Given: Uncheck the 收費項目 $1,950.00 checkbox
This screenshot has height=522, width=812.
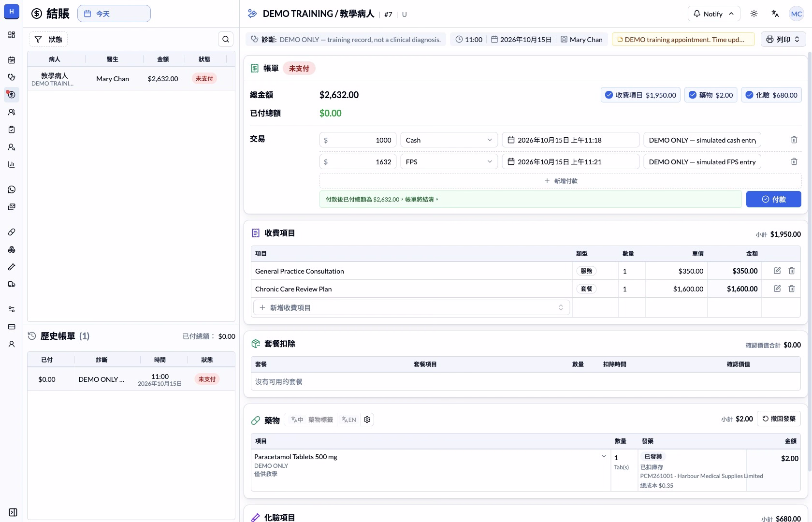Looking at the screenshot, I should tap(609, 95).
